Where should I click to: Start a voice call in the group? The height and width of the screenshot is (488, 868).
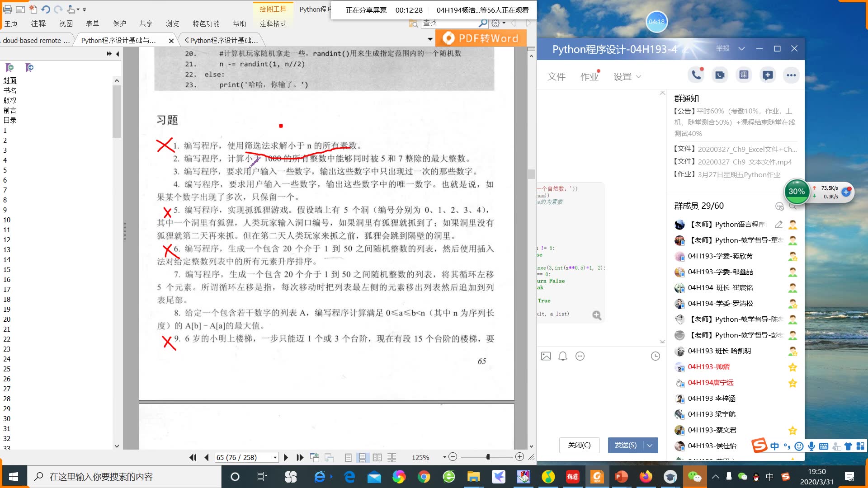click(x=696, y=75)
